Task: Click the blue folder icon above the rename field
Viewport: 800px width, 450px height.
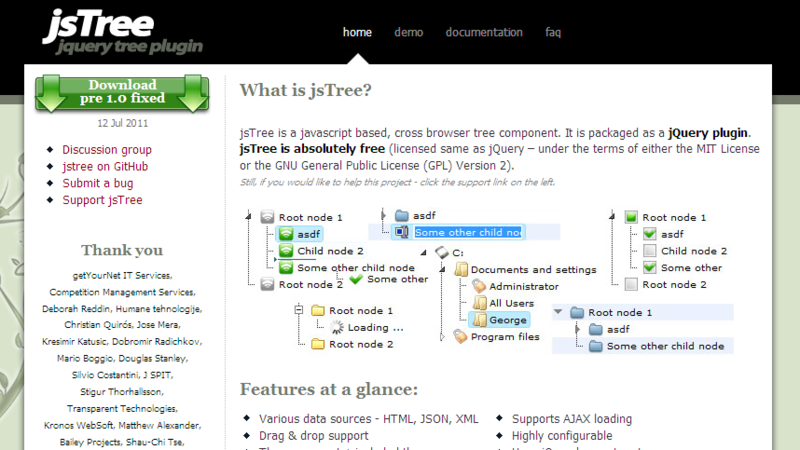Action: click(402, 215)
